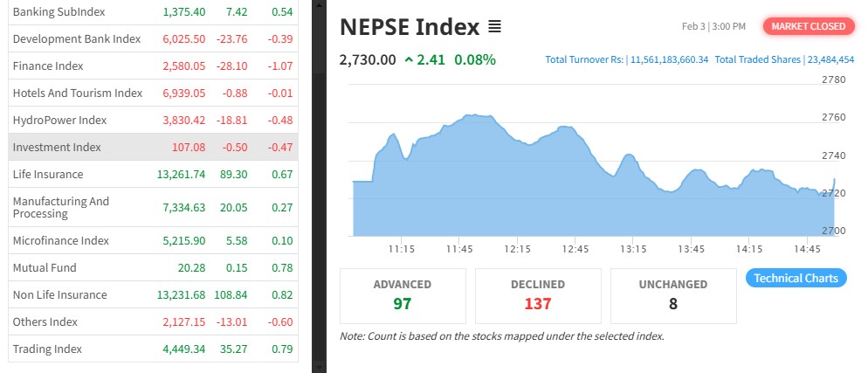Image resolution: width=868 pixels, height=373 pixels.
Task: Open the Technical Charts button
Action: point(796,279)
